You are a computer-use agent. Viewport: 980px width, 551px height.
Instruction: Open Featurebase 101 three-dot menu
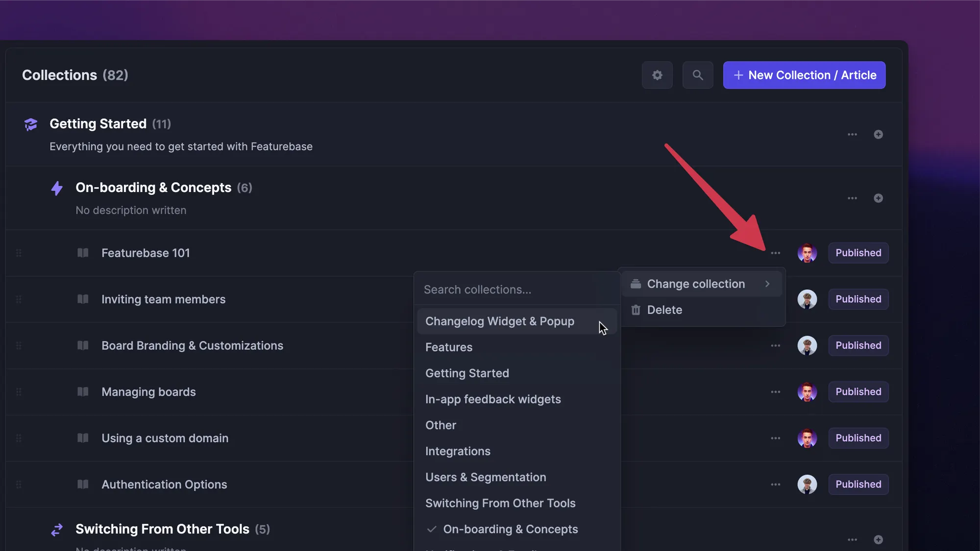pyautogui.click(x=775, y=253)
